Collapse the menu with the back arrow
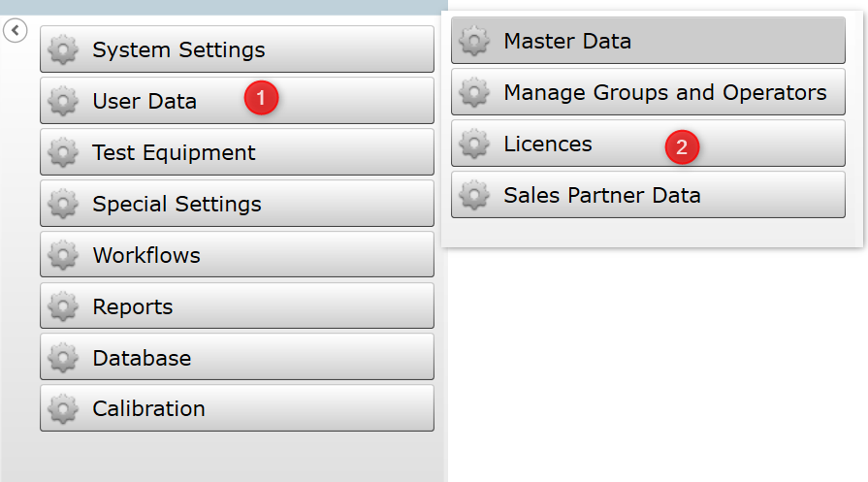 point(15,30)
